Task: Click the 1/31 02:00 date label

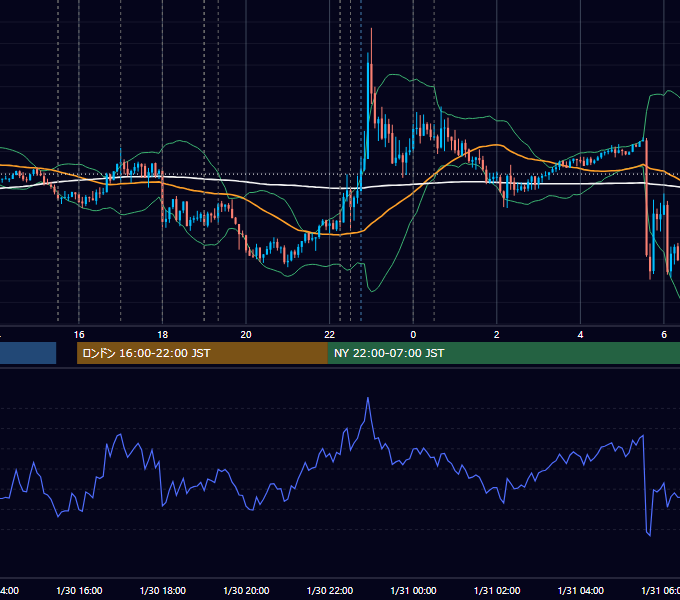Action: pyautogui.click(x=497, y=590)
